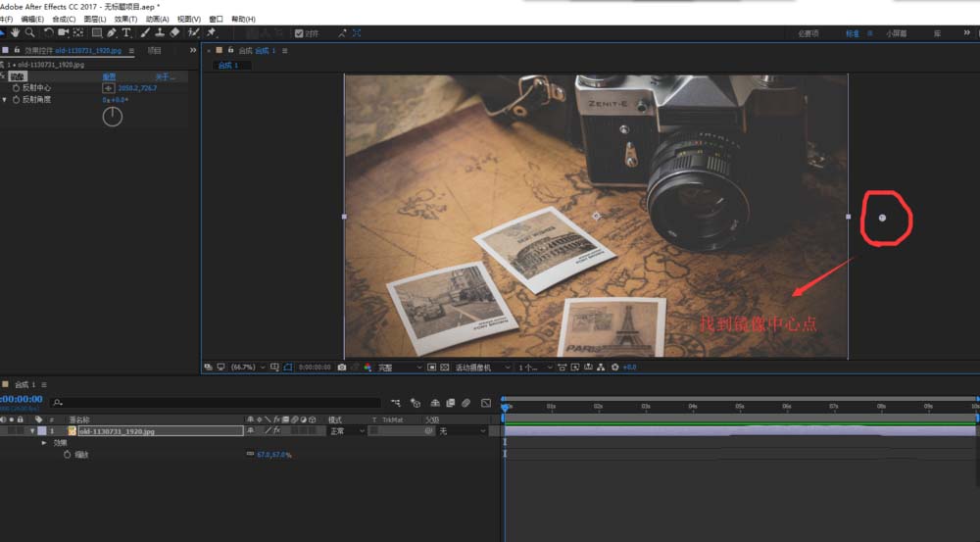980x542 pixels.
Task: Choose the Eraser tool
Action: coord(174,32)
